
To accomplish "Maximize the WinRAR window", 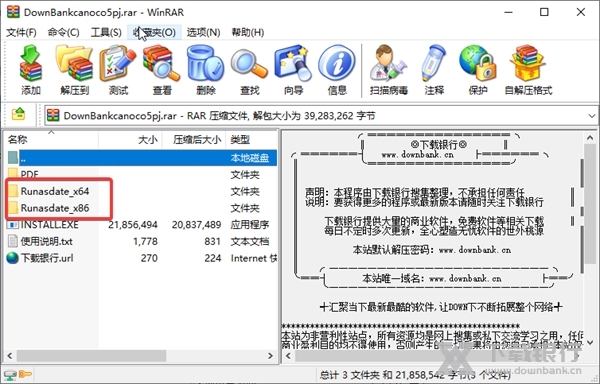I will pos(544,12).
